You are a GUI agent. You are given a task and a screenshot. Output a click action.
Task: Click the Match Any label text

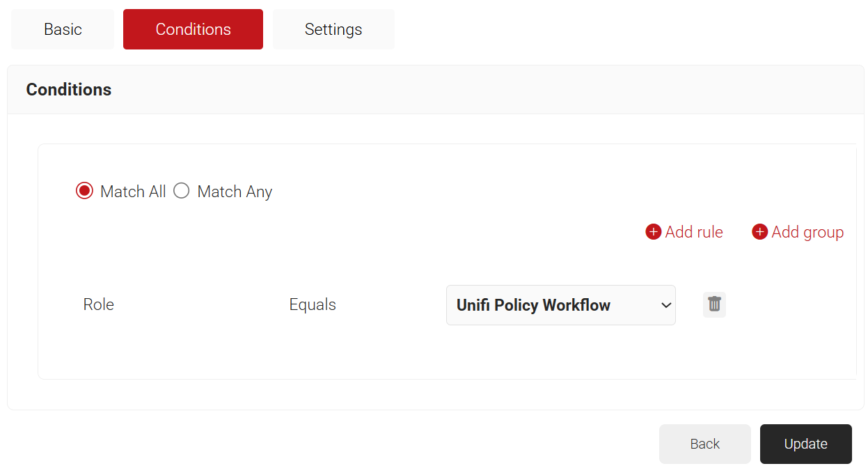tap(235, 192)
